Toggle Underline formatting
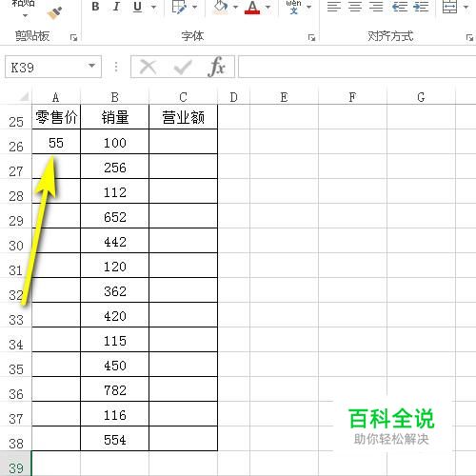The width and height of the screenshot is (476, 476). [x=137, y=7]
